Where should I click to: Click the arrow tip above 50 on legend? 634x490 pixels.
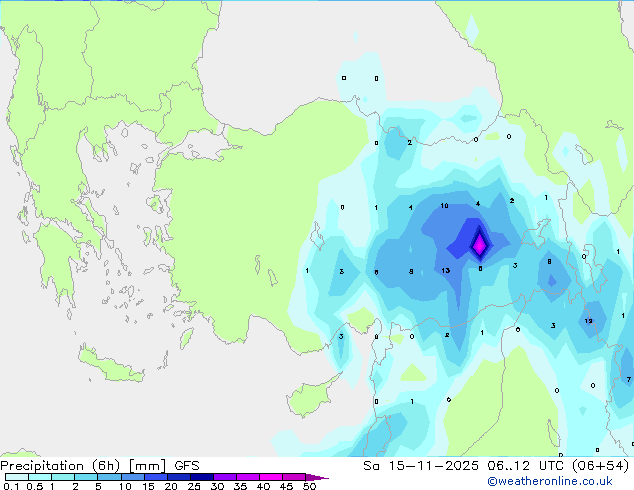[317, 477]
